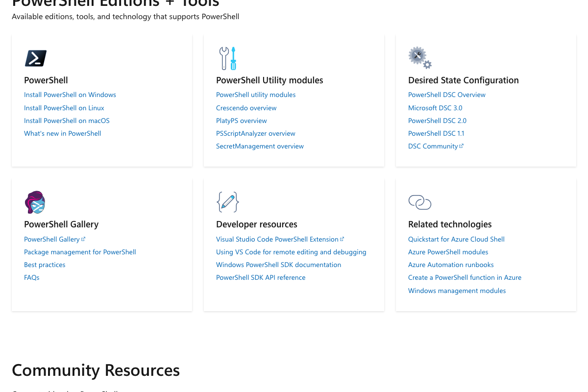Open Quickstart for Azure Cloud Shell link
This screenshot has height=392, width=588.
(x=456, y=239)
